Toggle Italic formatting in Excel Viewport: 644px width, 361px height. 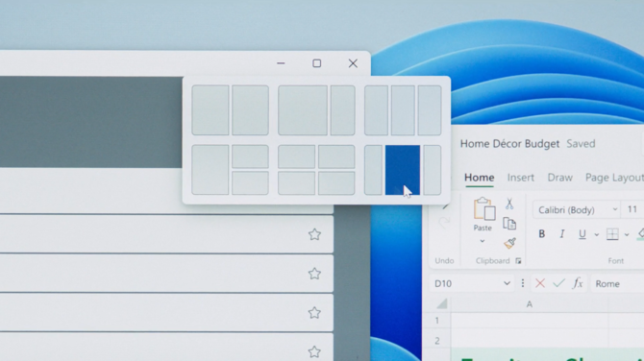pos(562,234)
